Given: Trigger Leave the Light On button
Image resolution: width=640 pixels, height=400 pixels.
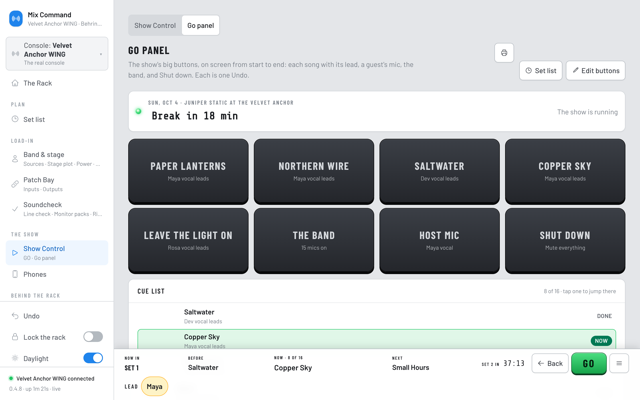Looking at the screenshot, I should (x=188, y=241).
